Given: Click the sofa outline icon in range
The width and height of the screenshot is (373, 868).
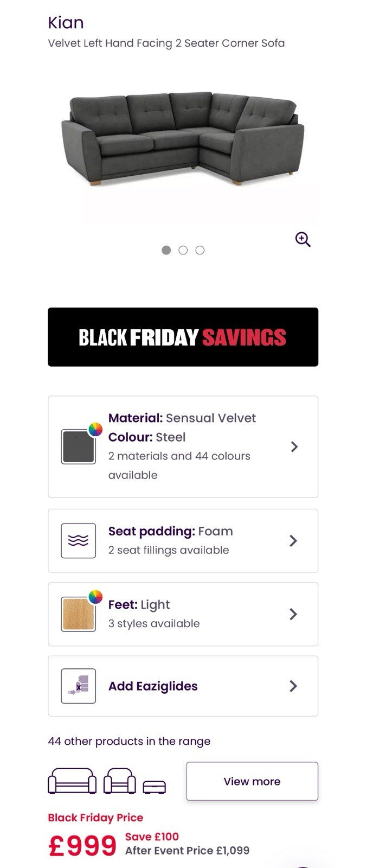Looking at the screenshot, I should [72, 781].
